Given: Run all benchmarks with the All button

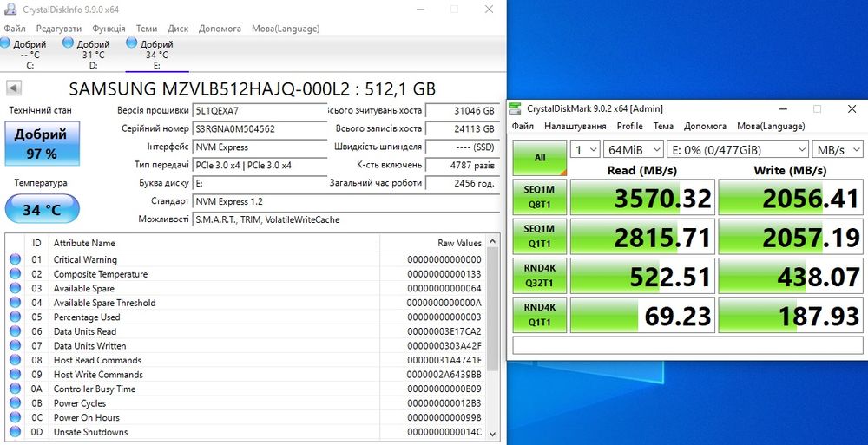Looking at the screenshot, I should (x=540, y=158).
